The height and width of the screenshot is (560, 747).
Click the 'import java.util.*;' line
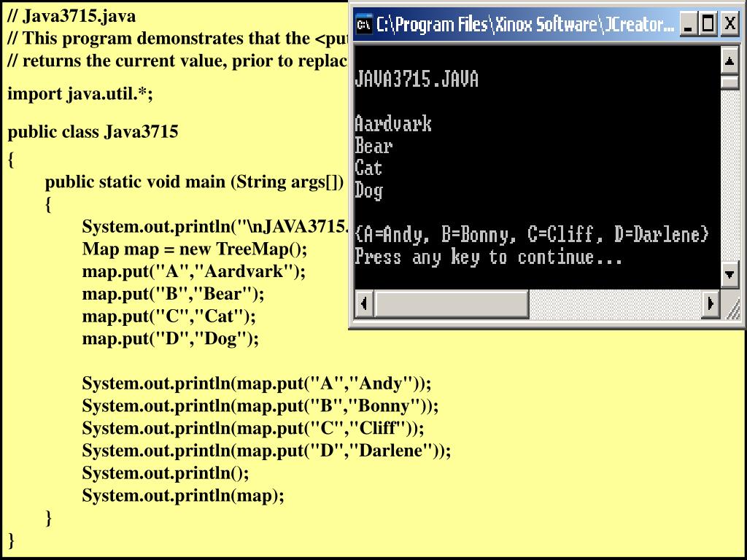tap(80, 94)
